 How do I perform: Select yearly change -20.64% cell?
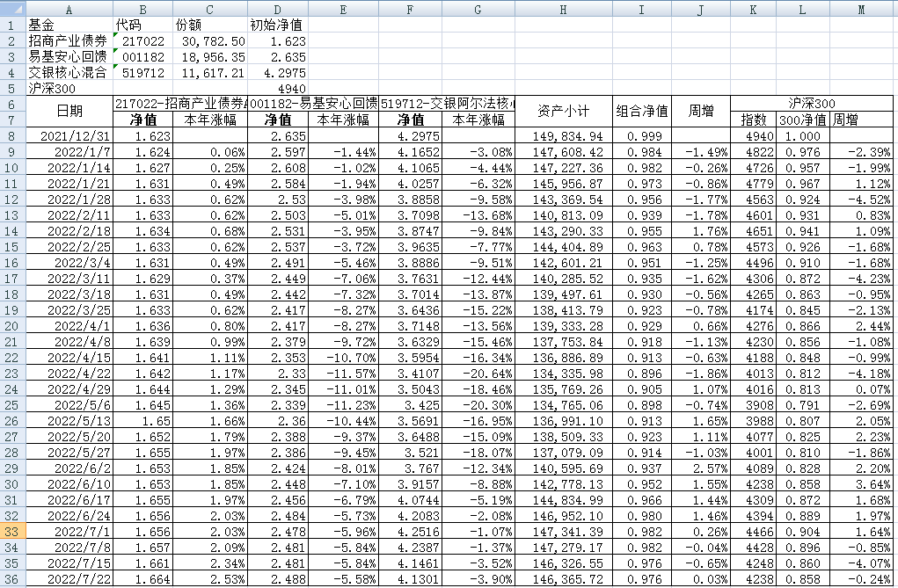[x=478, y=374]
